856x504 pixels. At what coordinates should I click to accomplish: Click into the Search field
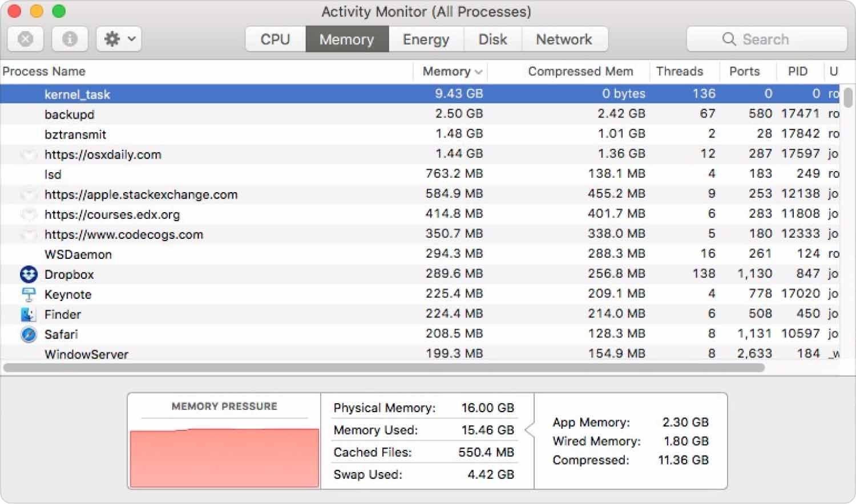[766, 39]
